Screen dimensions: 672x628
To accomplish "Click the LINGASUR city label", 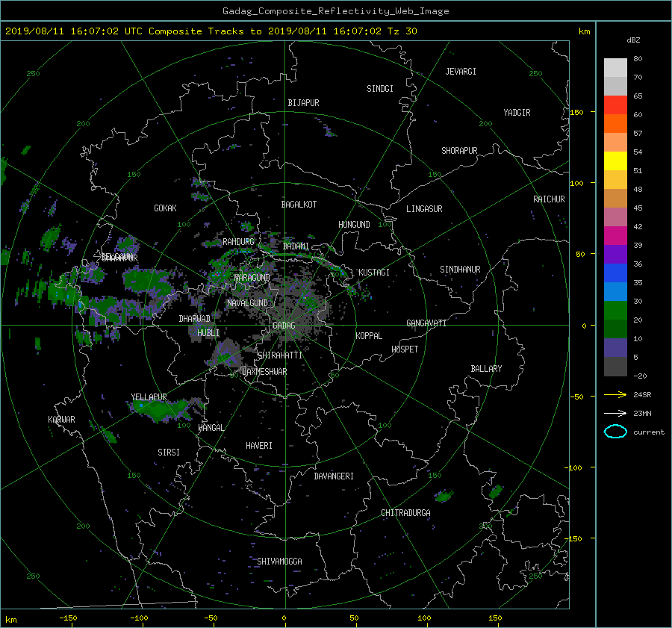I will (424, 209).
